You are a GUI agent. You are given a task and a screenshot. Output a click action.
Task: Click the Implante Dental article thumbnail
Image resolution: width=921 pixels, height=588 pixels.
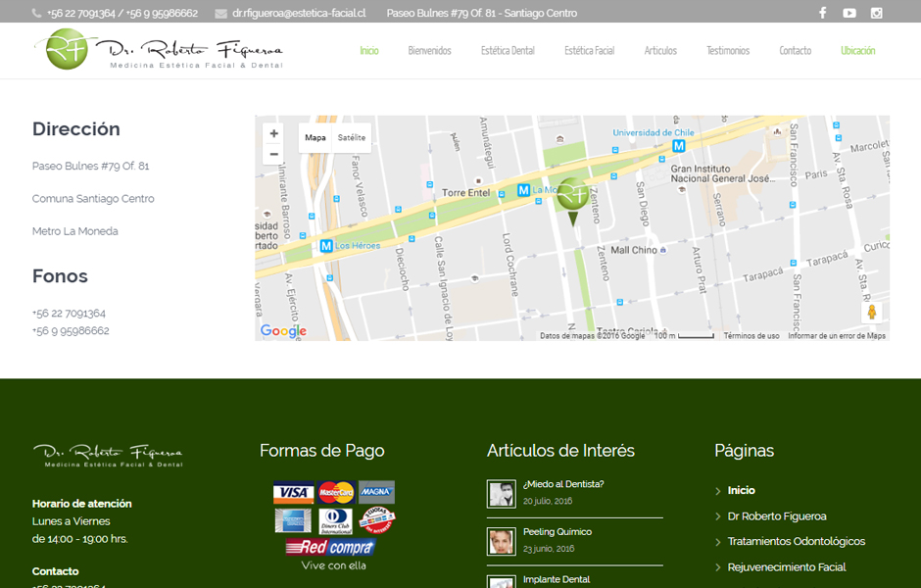[x=501, y=581]
